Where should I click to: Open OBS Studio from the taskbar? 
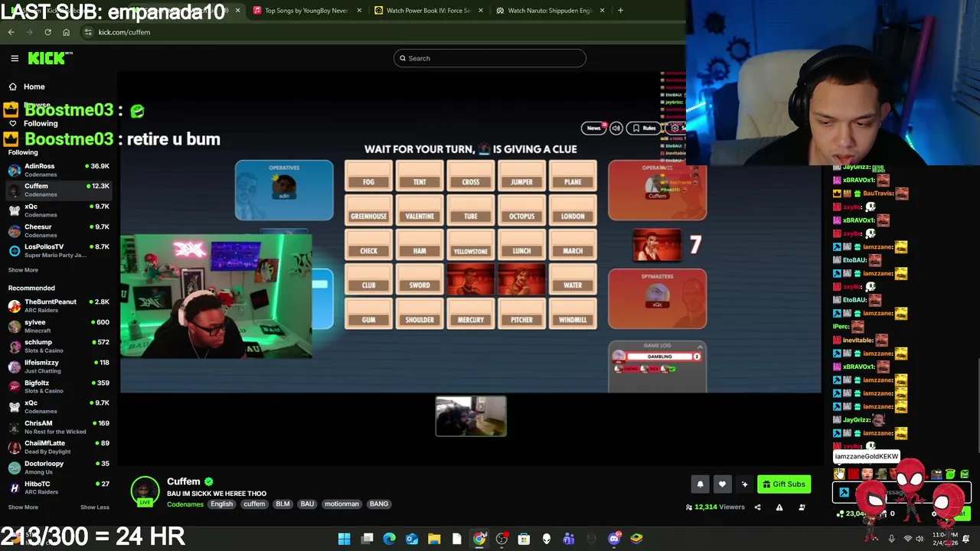pyautogui.click(x=501, y=539)
